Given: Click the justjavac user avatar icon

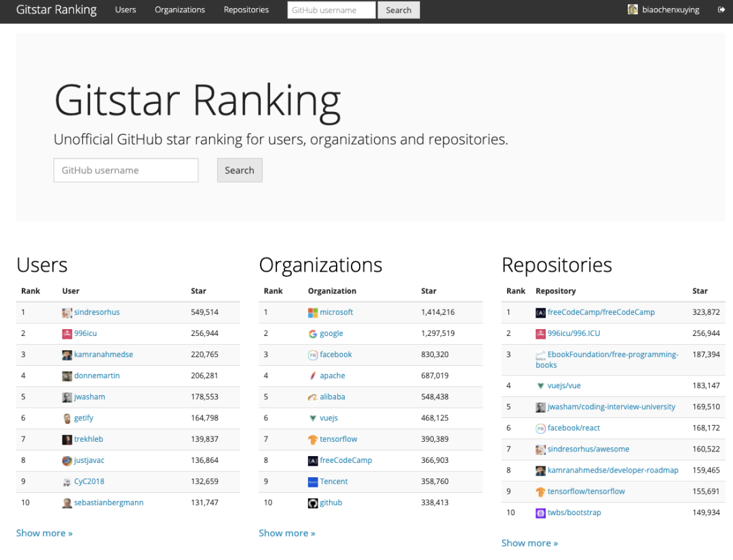Looking at the screenshot, I should point(67,460).
